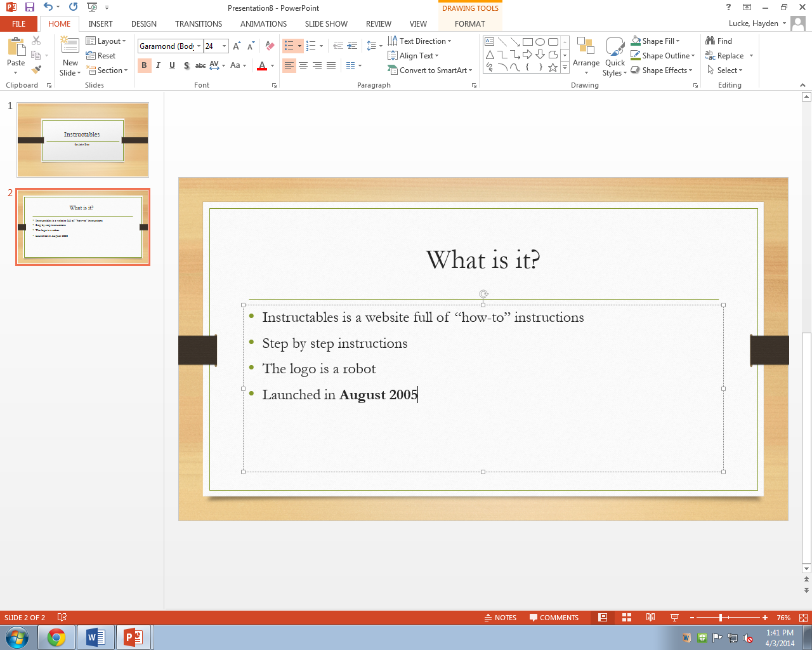Toggle underline on selected text

pyautogui.click(x=172, y=65)
